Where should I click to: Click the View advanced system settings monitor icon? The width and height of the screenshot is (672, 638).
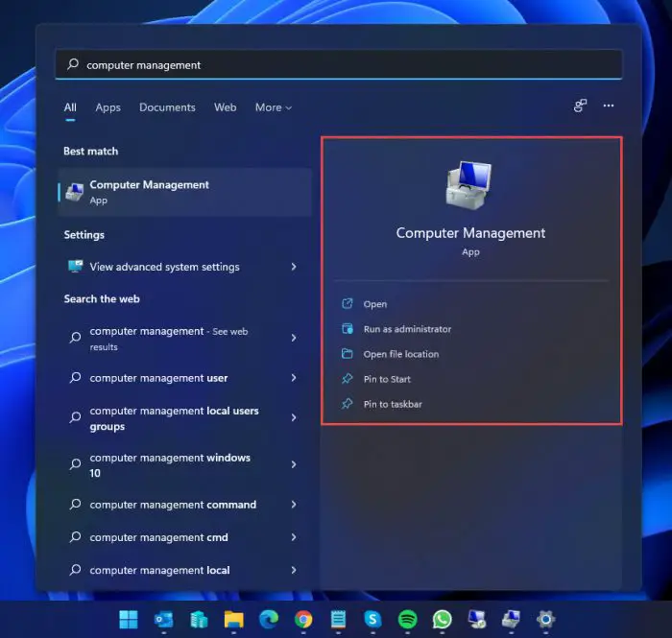click(x=76, y=267)
